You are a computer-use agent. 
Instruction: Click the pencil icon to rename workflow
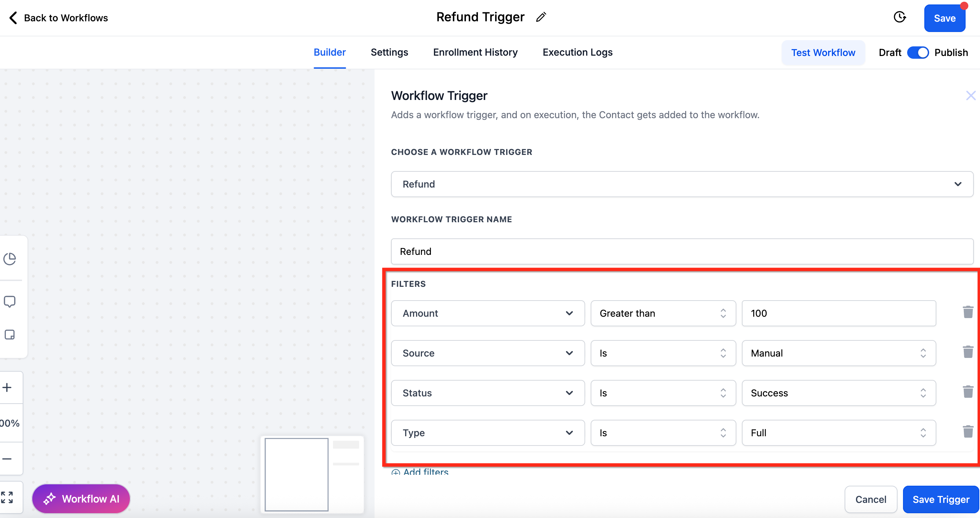click(541, 17)
